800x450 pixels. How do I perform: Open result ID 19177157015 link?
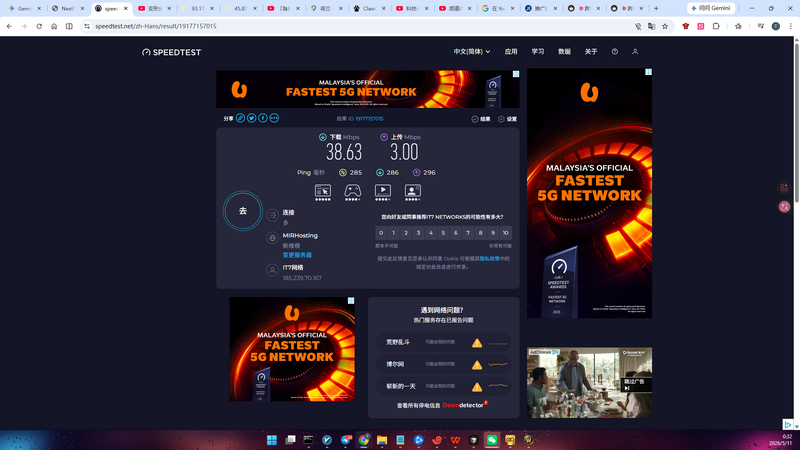tap(369, 118)
